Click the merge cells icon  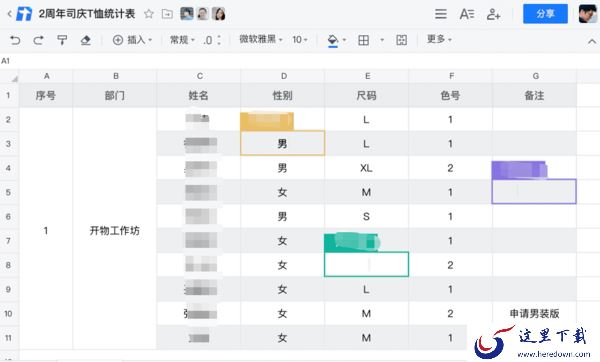[x=401, y=40]
